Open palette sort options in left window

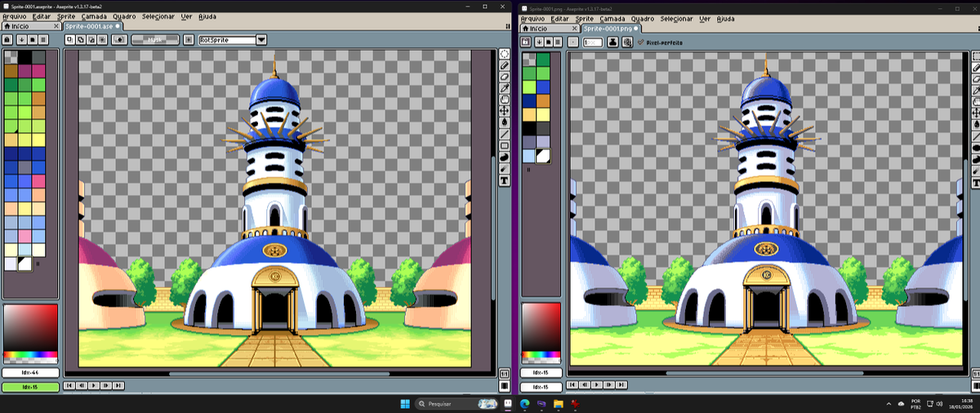[20, 39]
